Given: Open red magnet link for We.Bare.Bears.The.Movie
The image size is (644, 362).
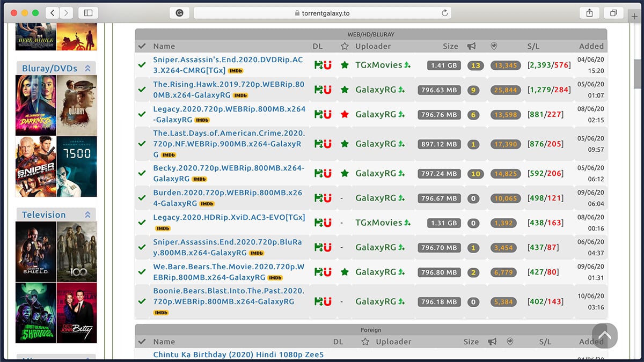Looking at the screenshot, I should tap(327, 272).
